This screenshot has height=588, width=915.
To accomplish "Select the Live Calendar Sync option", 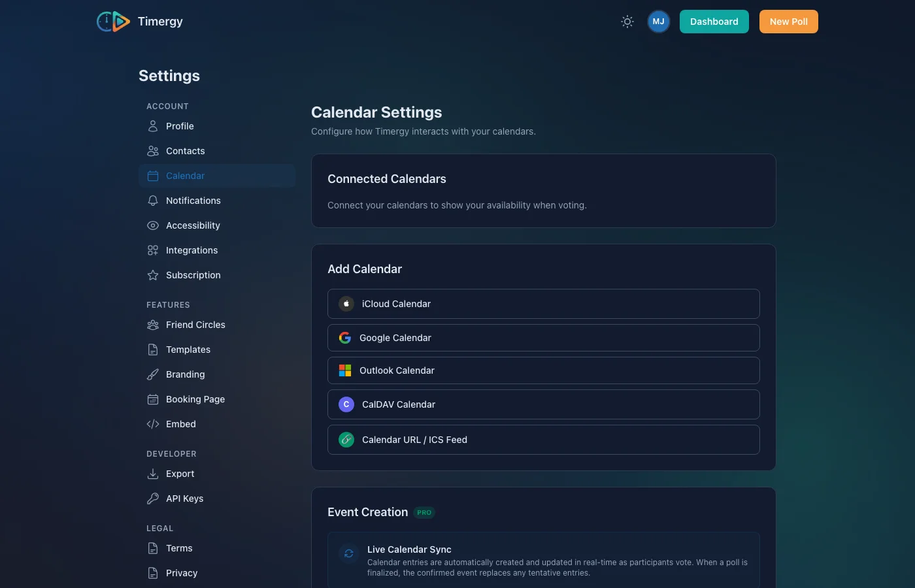I will 544,561.
